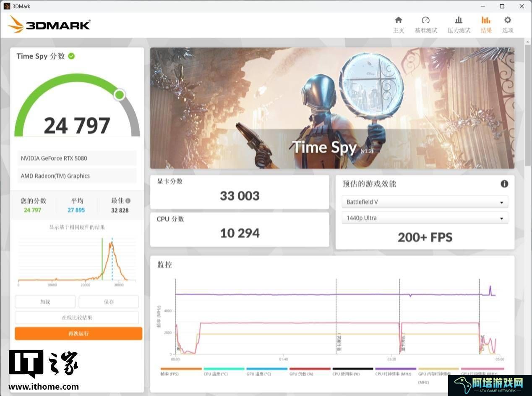The width and height of the screenshot is (532, 396).
Task: Toggle the CPU 温度 legend swatch
Action: coord(224,369)
